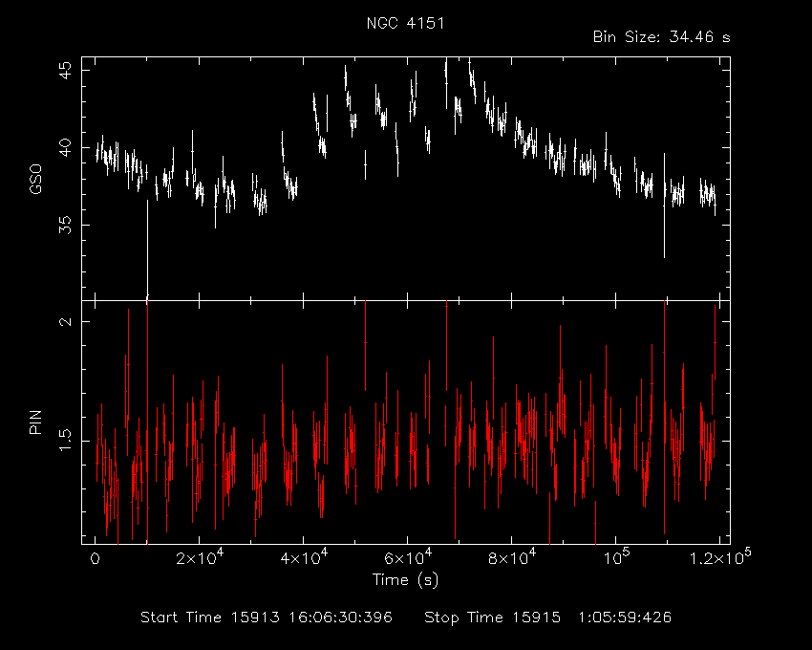
Task: Click the 45 tick label on GSO axis
Action: pyautogui.click(x=66, y=70)
